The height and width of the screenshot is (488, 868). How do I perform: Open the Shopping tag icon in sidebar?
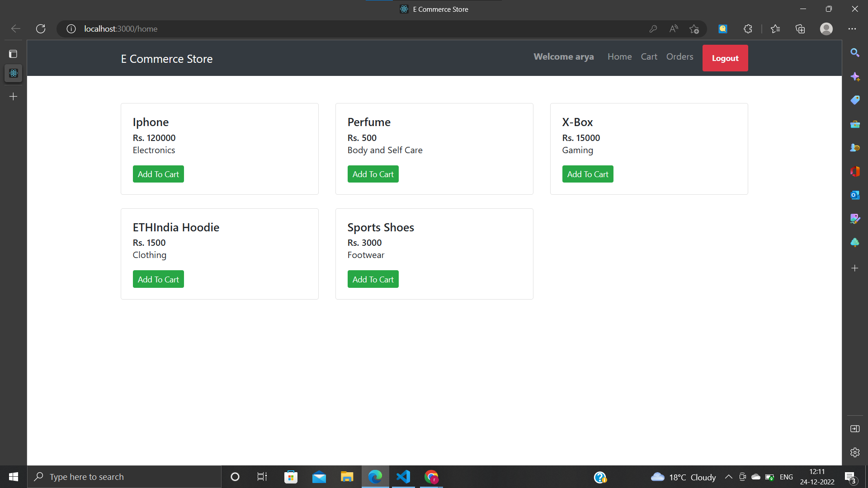point(854,100)
